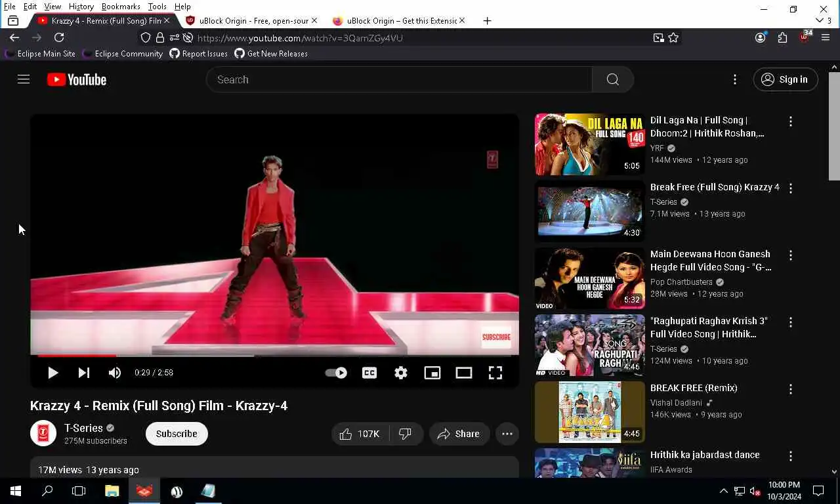
Task: Dislike this video
Action: pos(406,434)
